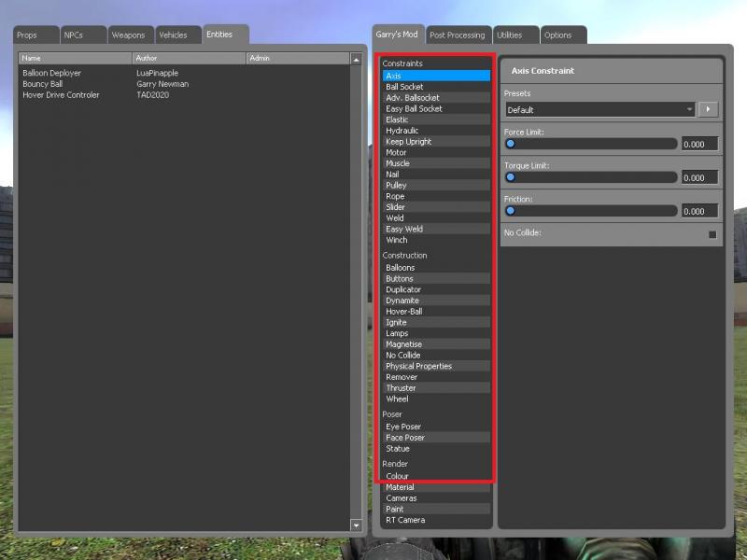Open the Weapons tab

click(x=128, y=35)
